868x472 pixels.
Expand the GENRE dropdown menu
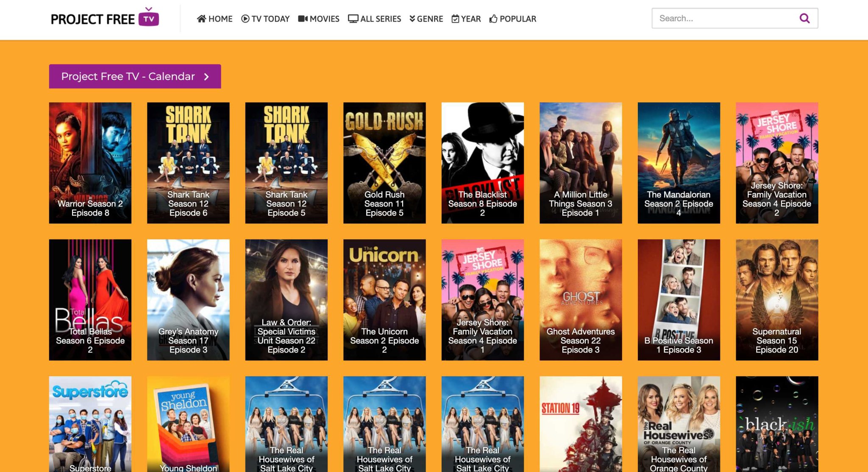coord(426,19)
